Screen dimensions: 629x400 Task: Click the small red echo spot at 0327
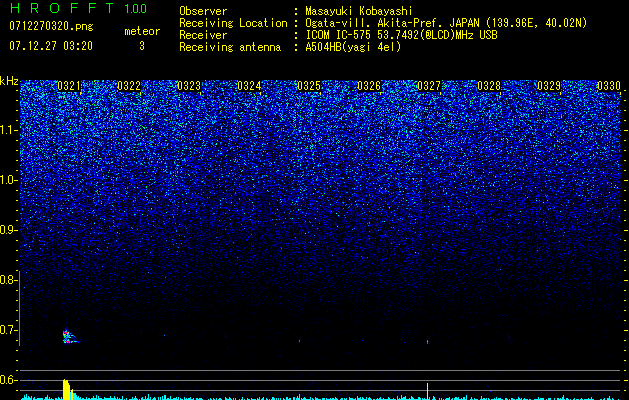point(428,342)
